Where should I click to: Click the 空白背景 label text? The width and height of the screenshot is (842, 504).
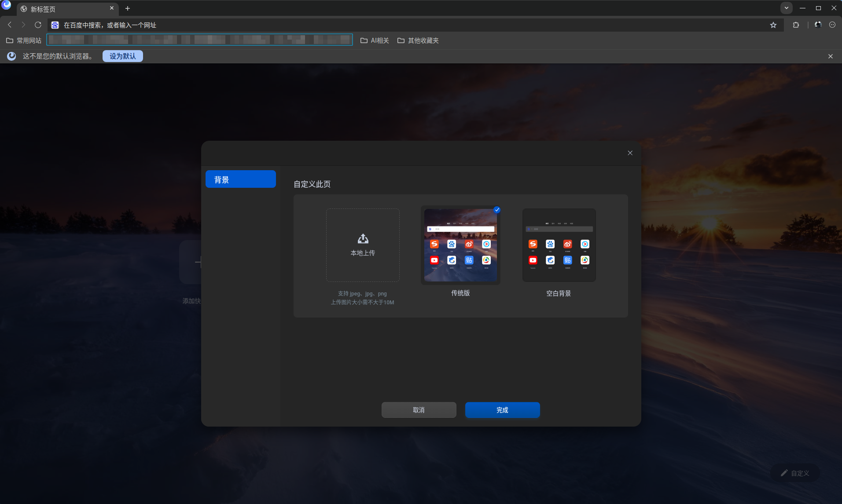[559, 294]
